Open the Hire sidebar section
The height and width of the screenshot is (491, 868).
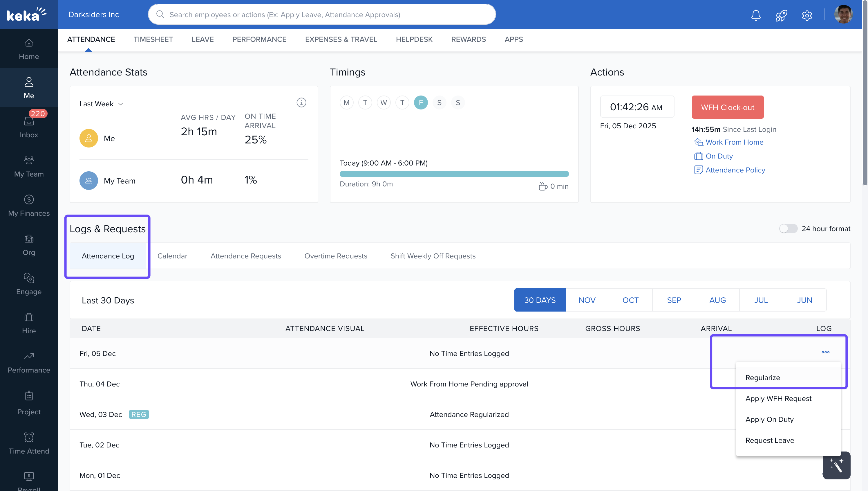click(x=29, y=323)
